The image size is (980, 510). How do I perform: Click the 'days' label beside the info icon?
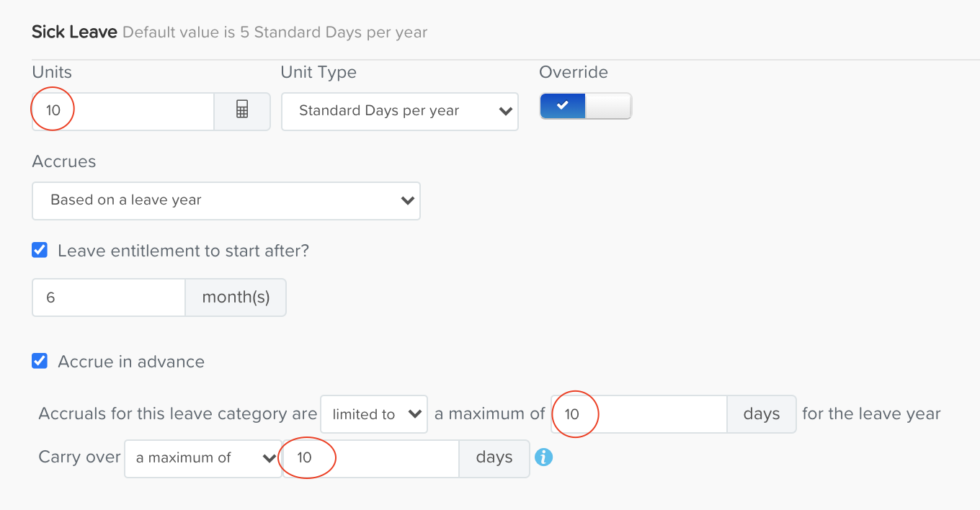[x=494, y=458]
